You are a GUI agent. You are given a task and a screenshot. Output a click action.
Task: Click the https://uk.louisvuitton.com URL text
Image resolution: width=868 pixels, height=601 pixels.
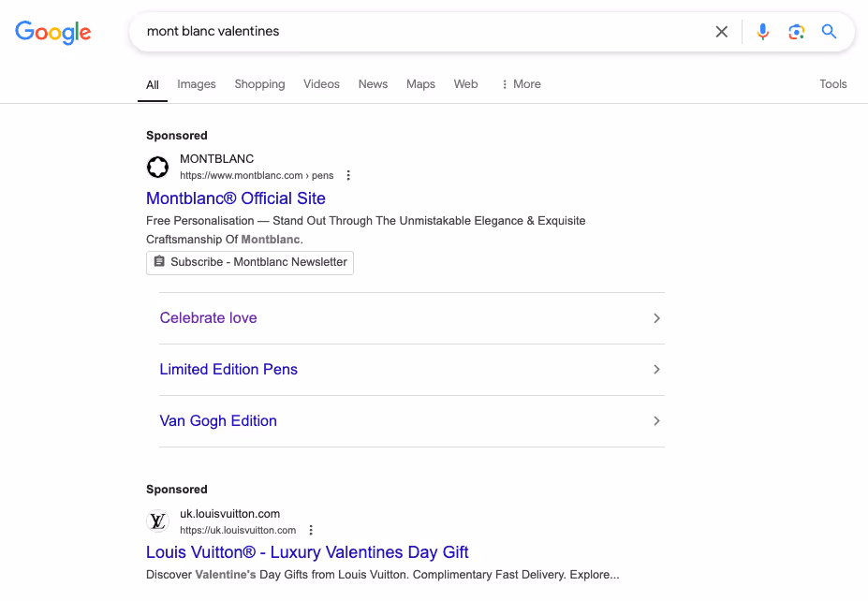coord(238,530)
